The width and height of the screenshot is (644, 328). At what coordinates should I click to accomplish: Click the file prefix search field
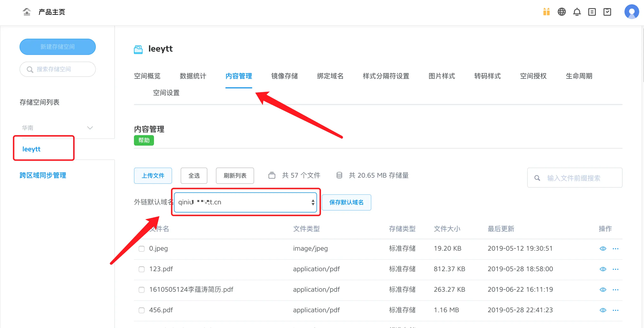(x=574, y=178)
